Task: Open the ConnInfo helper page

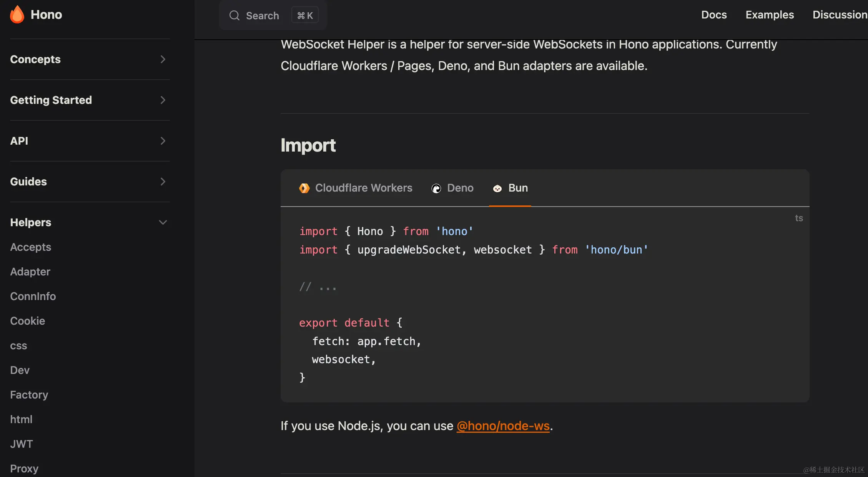Action: [33, 296]
